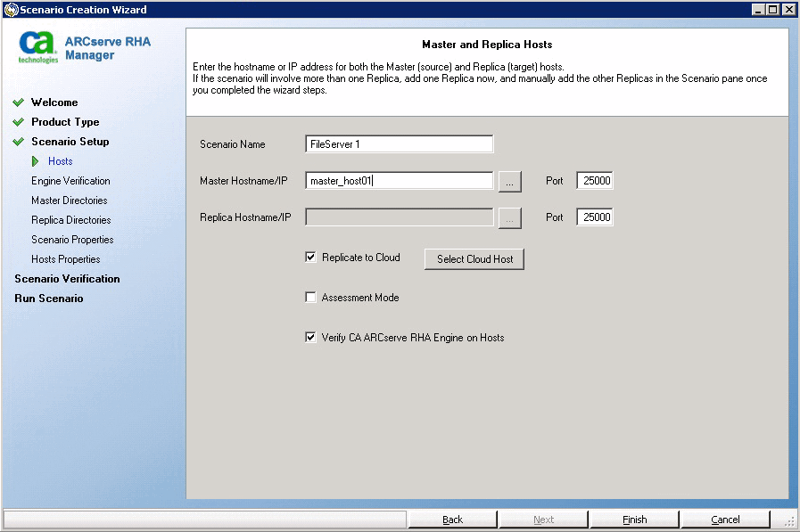The image size is (800, 532).
Task: Open the Master host browse dialog
Action: coord(509,180)
